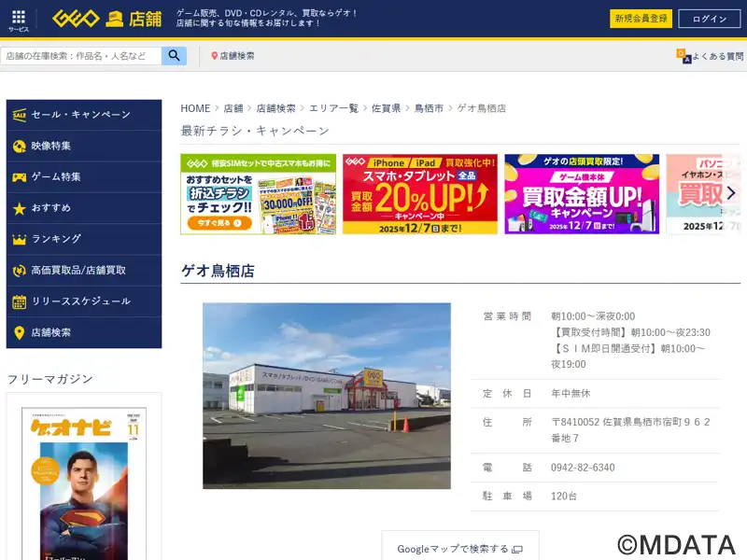The height and width of the screenshot is (560, 747).
Task: Click the FAQ icon near よくある質問
Action: coord(684,56)
